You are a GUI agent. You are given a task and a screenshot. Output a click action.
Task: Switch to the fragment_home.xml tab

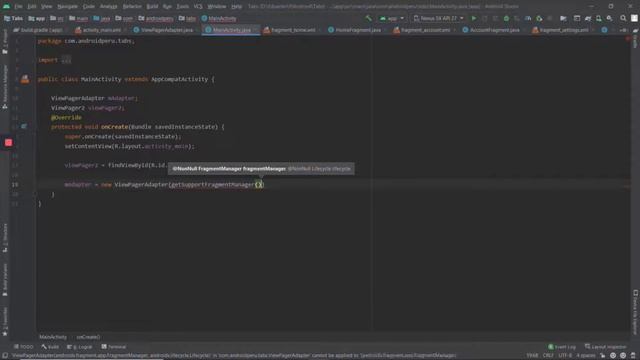[290, 30]
